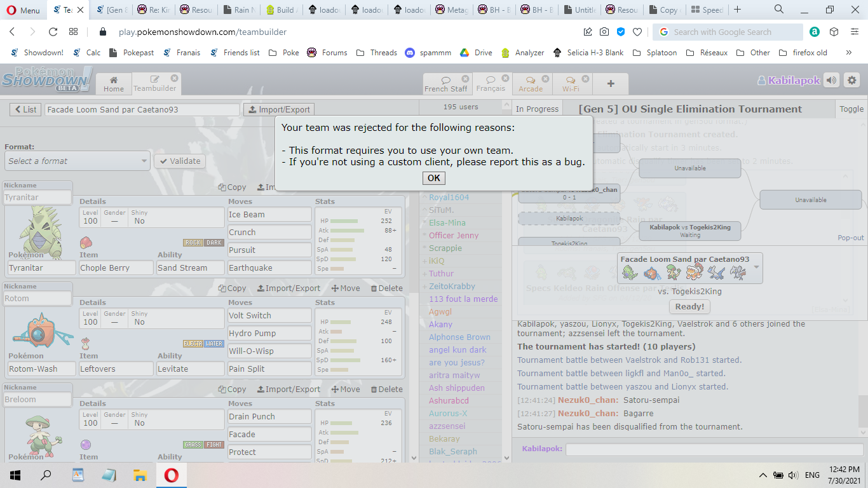Click the Google Search field
Viewport: 868px width, 488px height.
728,32
